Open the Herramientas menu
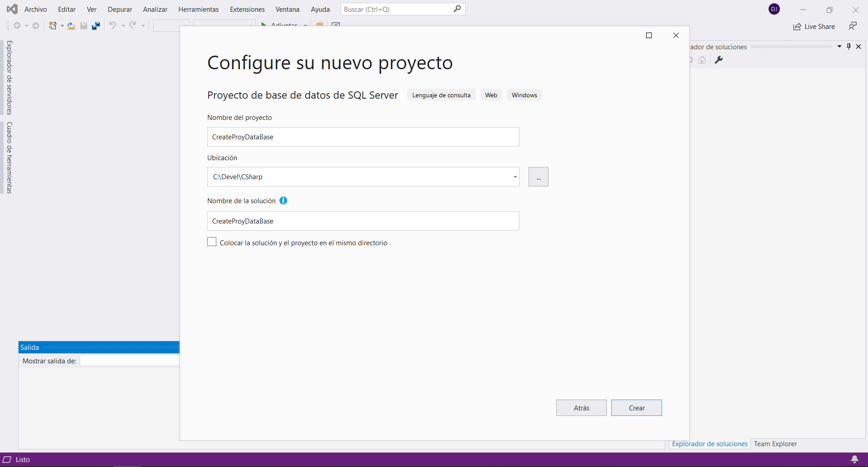Screen dimensions: 868x467 coord(198,9)
